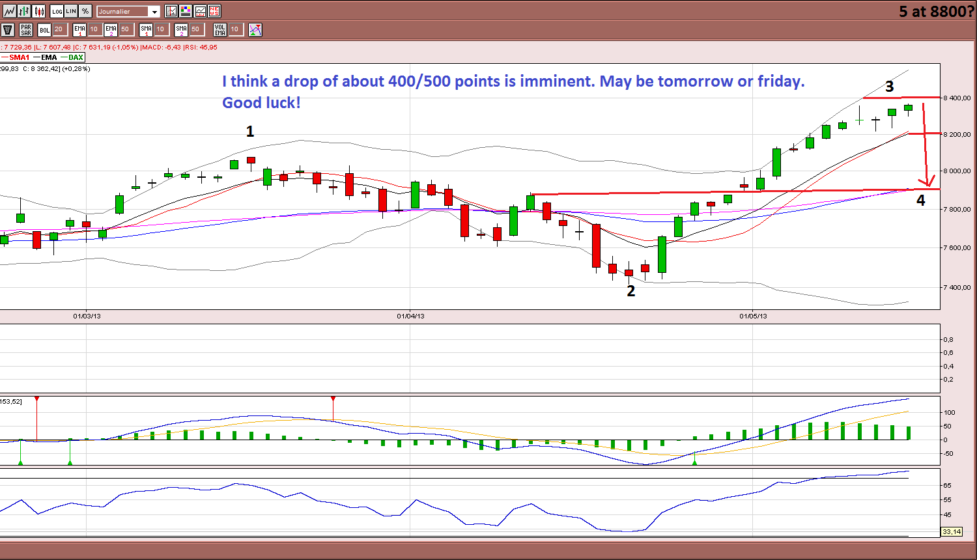The width and height of the screenshot is (977, 560).
Task: Toggle the PAR SAR indicator
Action: (26, 30)
